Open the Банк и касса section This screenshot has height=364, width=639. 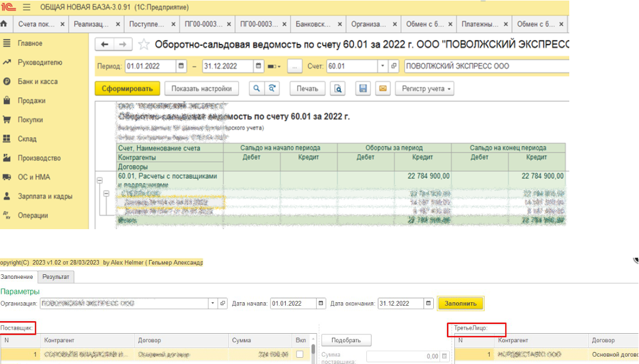pos(38,82)
